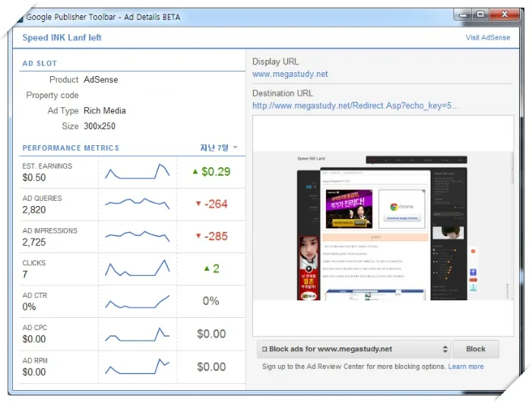Click the Ad CTR sparkline chart

[138, 301]
